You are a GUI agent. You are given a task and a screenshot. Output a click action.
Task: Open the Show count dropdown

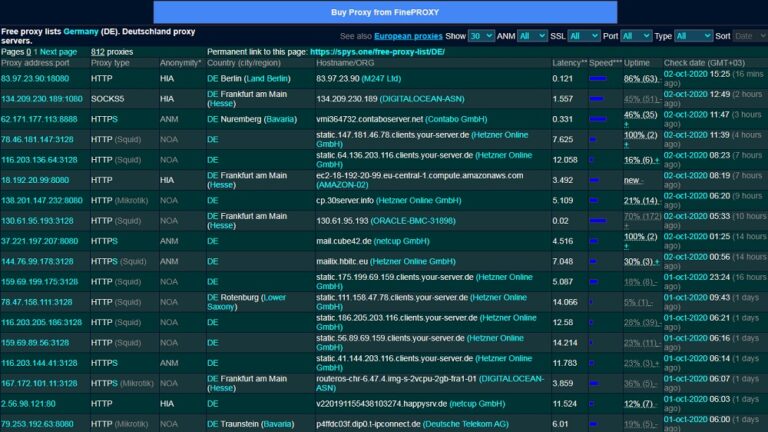[481, 36]
